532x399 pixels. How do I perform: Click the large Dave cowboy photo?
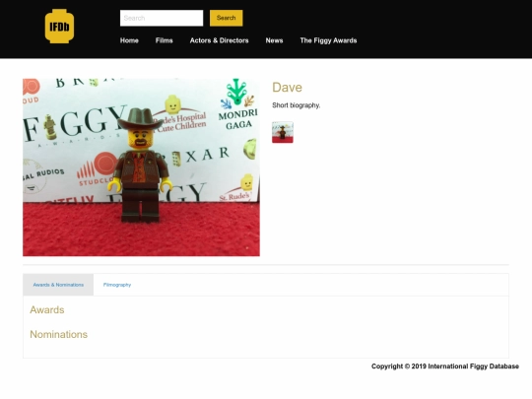141,167
